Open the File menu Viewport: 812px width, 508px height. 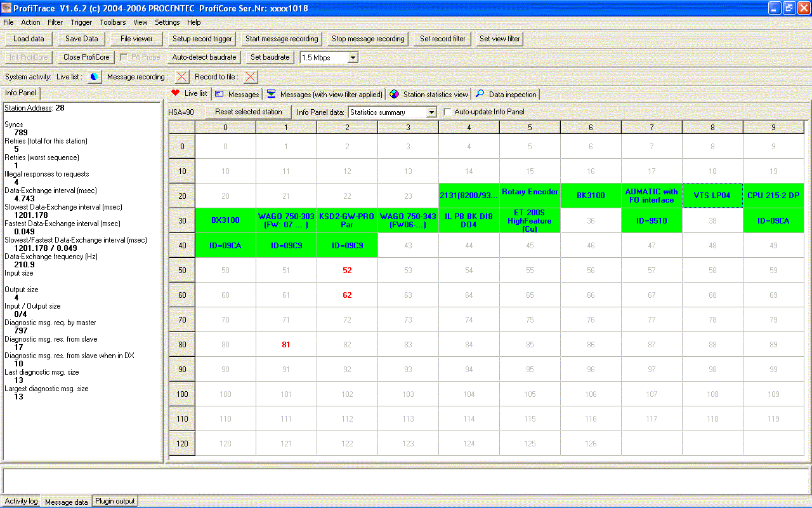point(8,22)
